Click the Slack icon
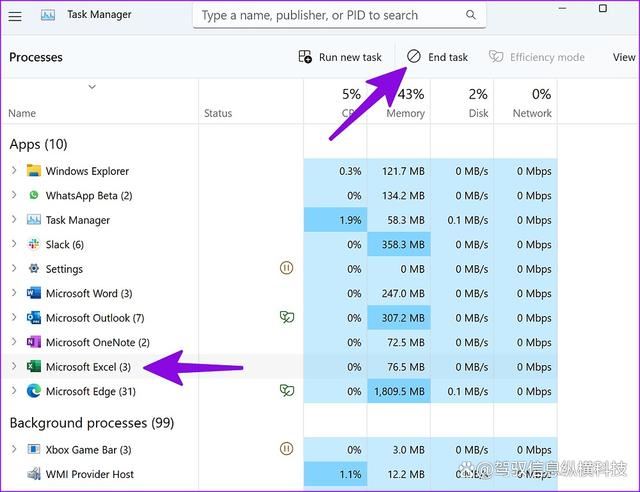Screen dimensions: 640x492 [33, 244]
